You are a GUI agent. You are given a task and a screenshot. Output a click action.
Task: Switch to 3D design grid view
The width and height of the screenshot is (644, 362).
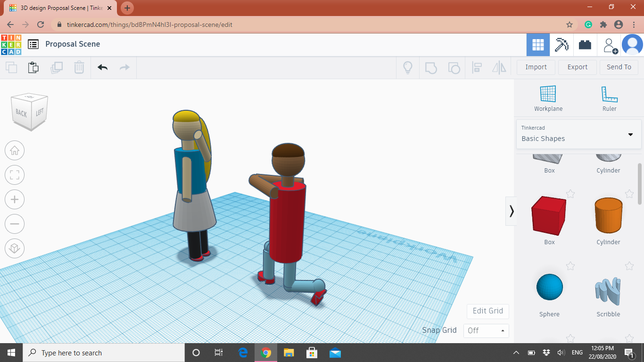(x=538, y=45)
